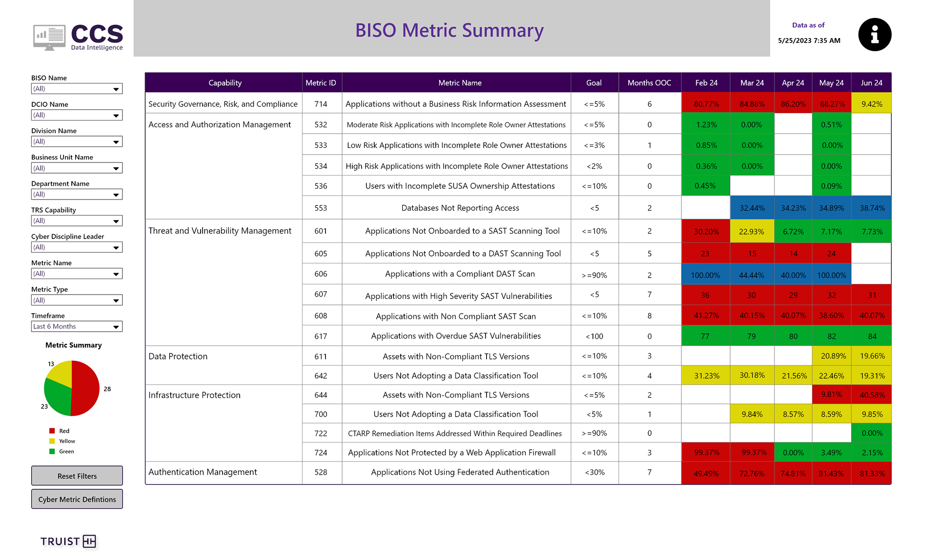Click the 81.43% May 24 cell
Screen dimensions: 937x560
[832, 473]
